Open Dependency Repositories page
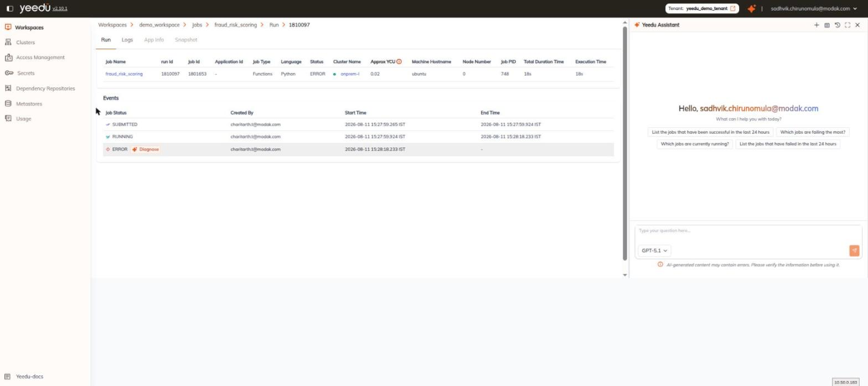Viewport: 868px width, 386px height. pyautogui.click(x=45, y=88)
